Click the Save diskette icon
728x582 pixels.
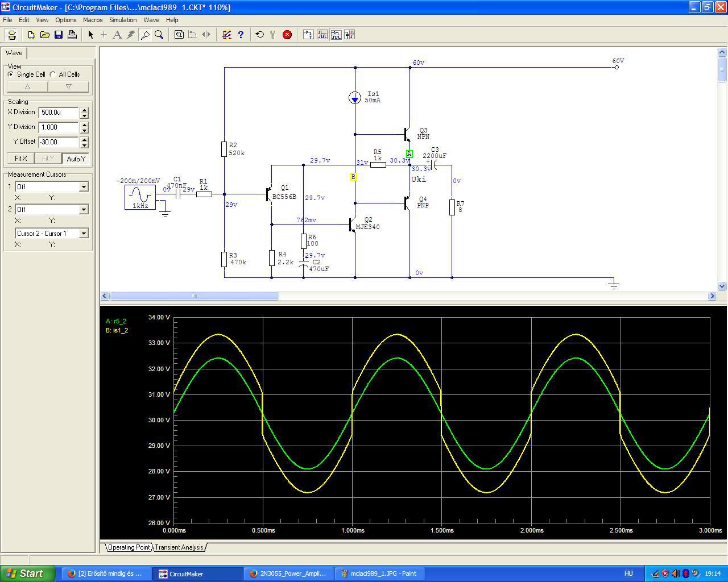point(59,35)
